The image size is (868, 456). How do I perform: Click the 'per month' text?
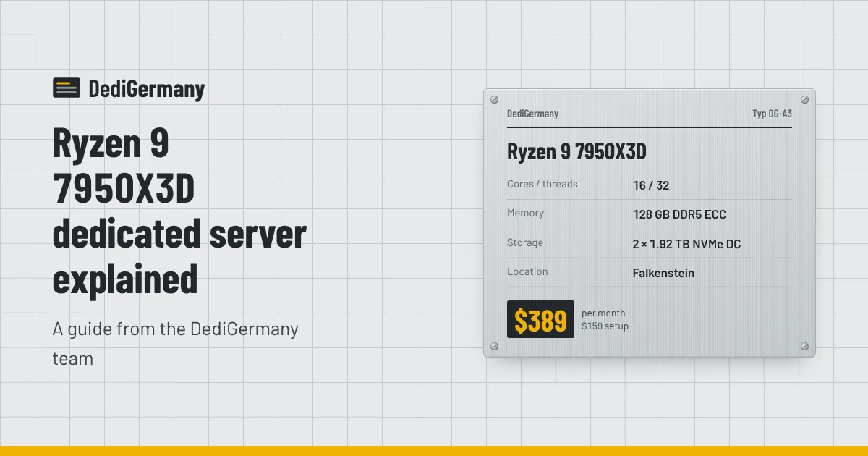(x=603, y=313)
